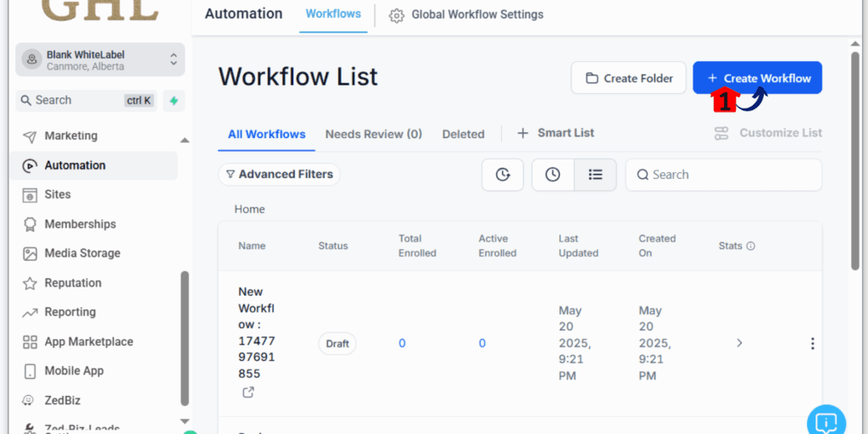Viewport: 868px width, 434px height.
Task: Open Advanced Filters
Action: pyautogui.click(x=279, y=175)
